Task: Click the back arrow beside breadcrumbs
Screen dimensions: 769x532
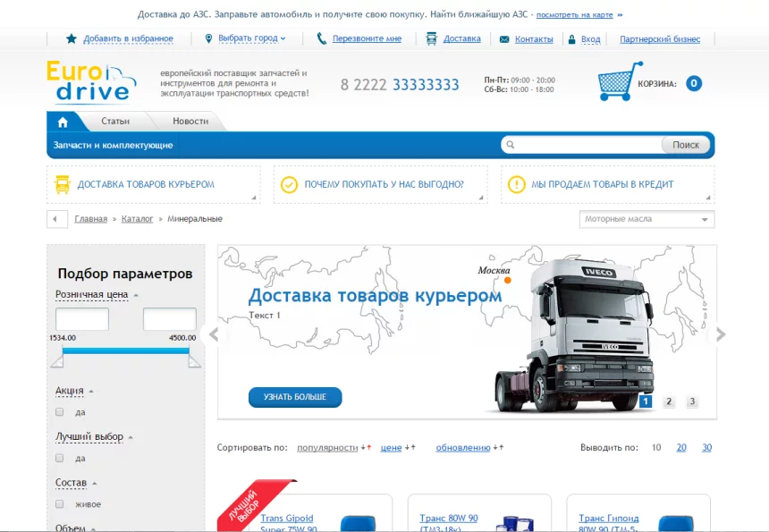Action: click(x=57, y=219)
